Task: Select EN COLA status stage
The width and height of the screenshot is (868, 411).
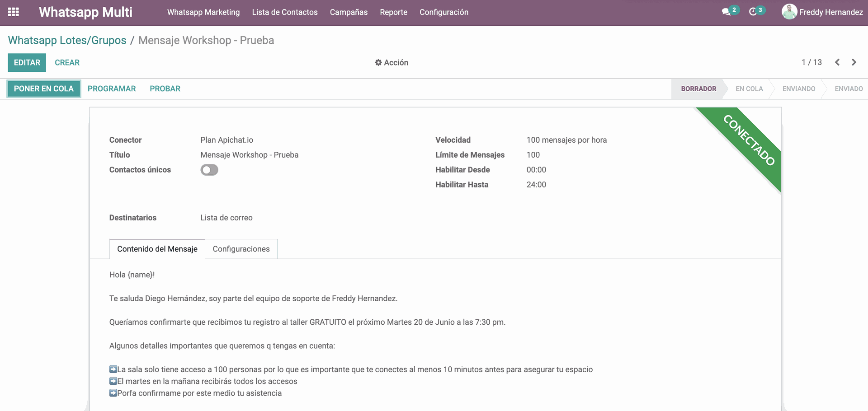Action: click(749, 89)
